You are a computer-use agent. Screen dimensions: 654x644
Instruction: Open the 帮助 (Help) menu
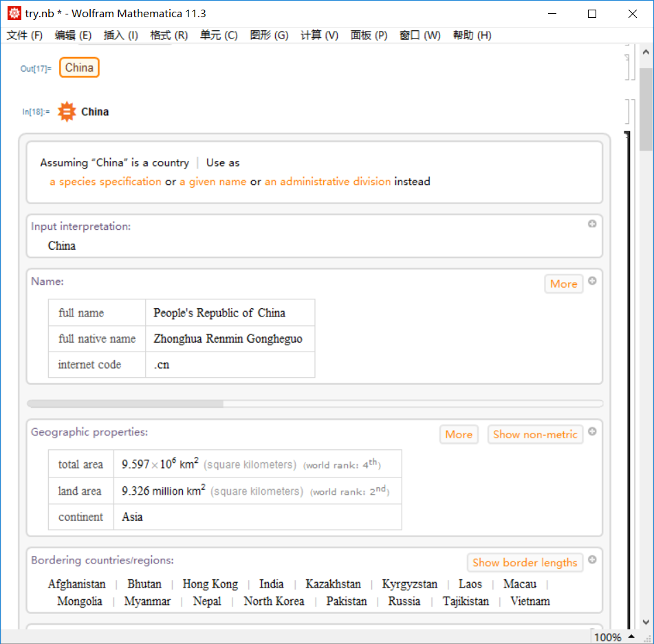[472, 35]
